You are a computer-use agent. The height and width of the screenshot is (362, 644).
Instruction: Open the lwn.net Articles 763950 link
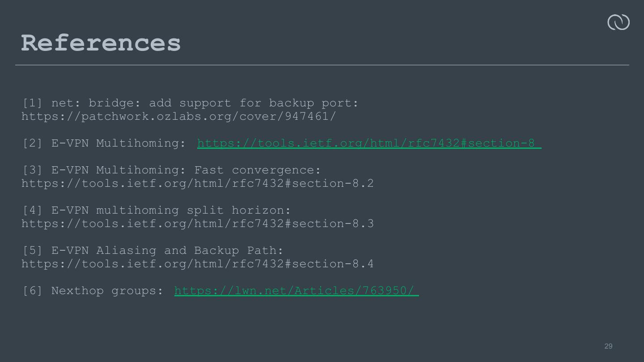[296, 290]
